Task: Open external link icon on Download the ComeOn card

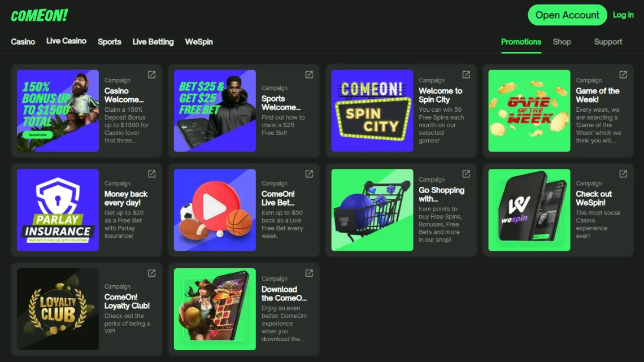Action: (309, 273)
